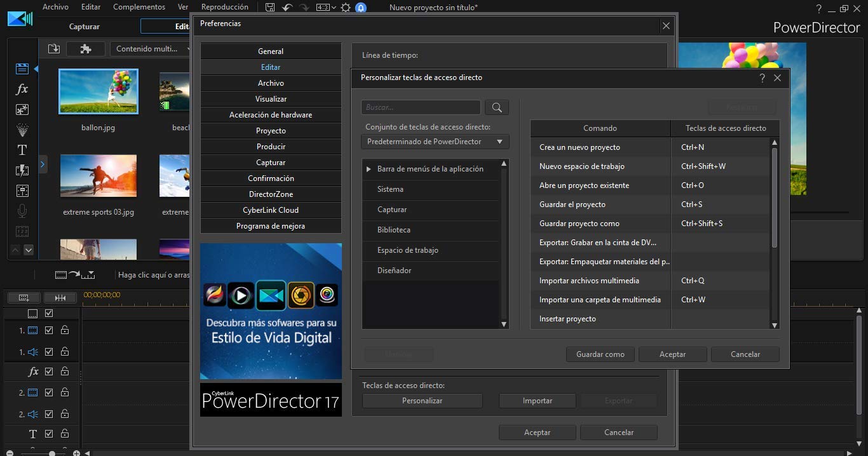
Task: Open the Particle Room icon
Action: pos(22,130)
